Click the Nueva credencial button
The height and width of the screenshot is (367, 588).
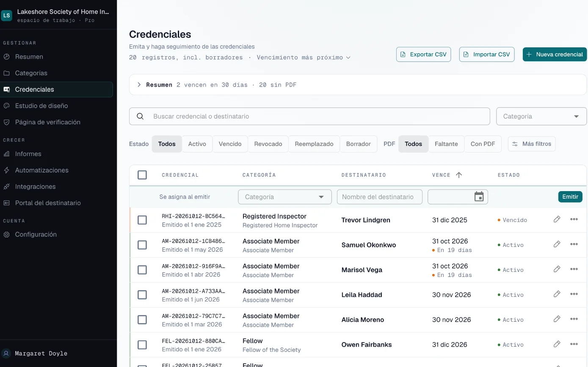(x=555, y=54)
